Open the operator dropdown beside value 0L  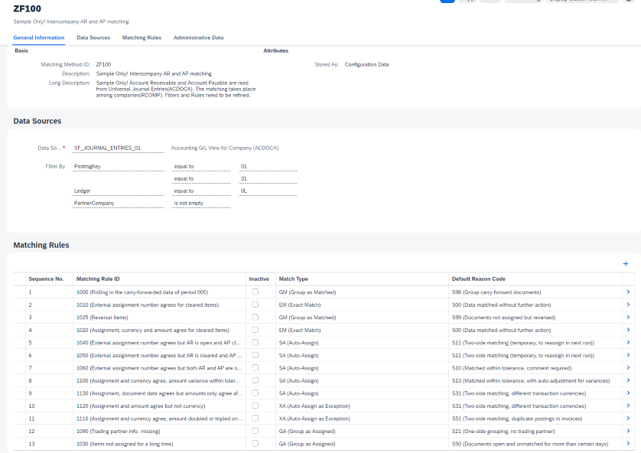pos(201,191)
